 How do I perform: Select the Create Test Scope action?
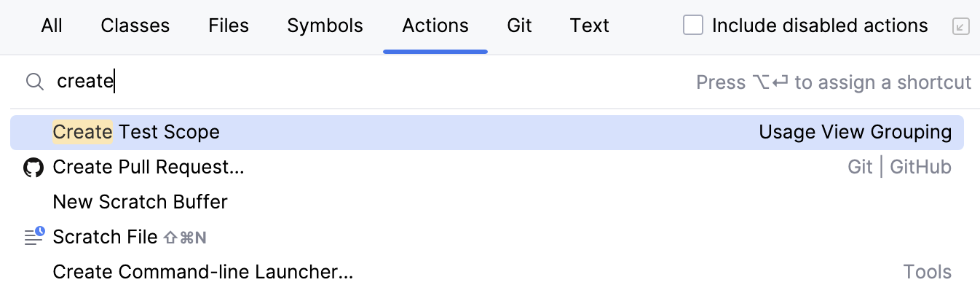pos(136,132)
